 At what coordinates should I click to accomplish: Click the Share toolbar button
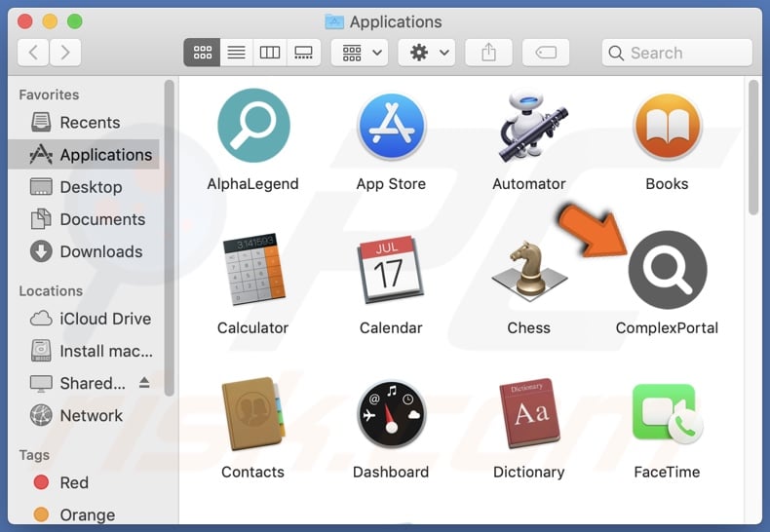488,53
